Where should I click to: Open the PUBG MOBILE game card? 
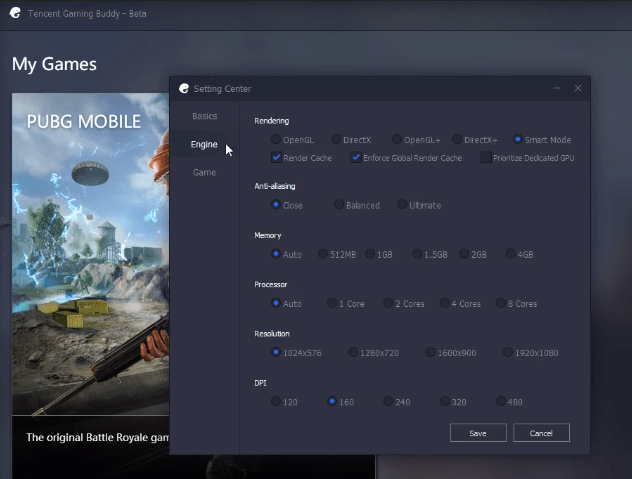pos(90,254)
